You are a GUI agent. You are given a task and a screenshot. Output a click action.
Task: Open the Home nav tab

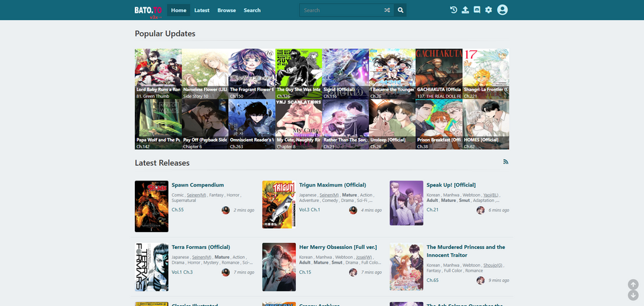click(x=178, y=10)
